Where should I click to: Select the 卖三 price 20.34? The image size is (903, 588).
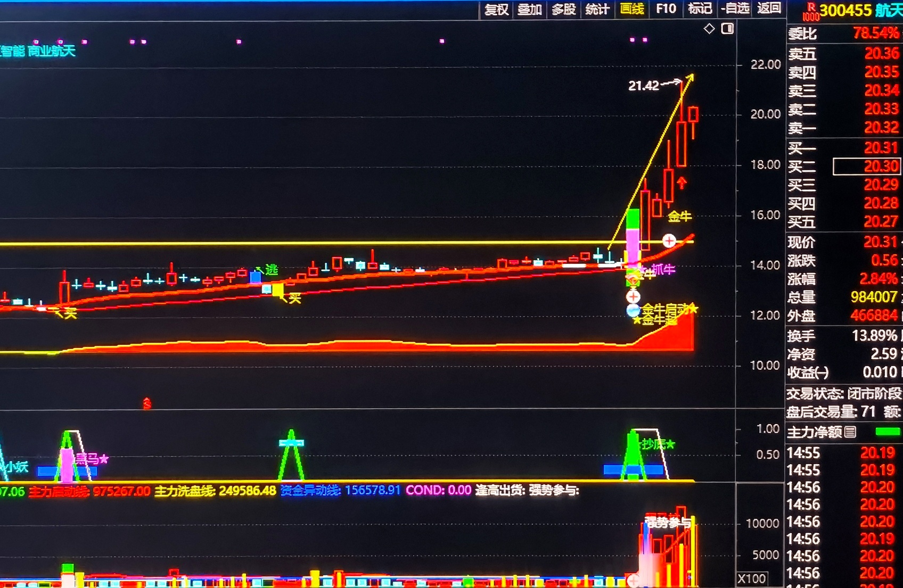point(882,90)
